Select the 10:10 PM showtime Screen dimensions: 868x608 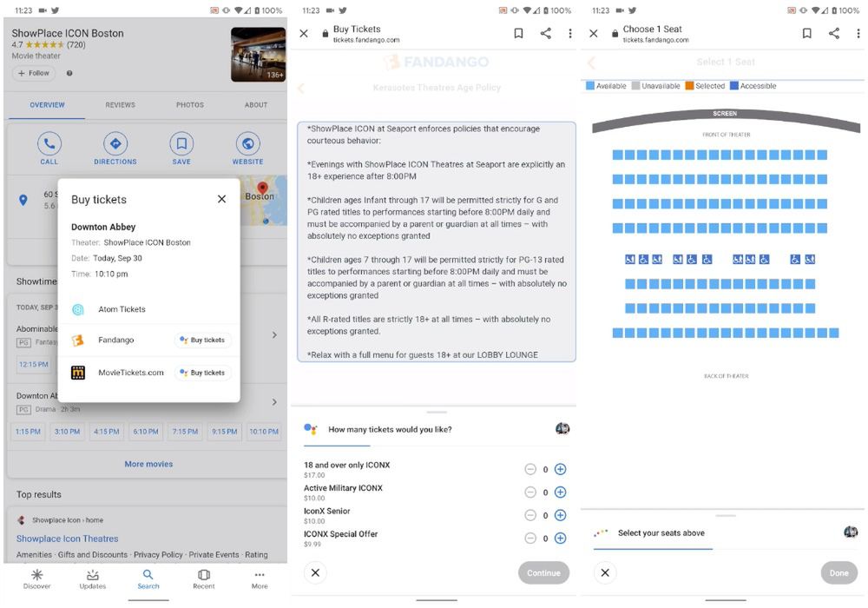tap(264, 432)
